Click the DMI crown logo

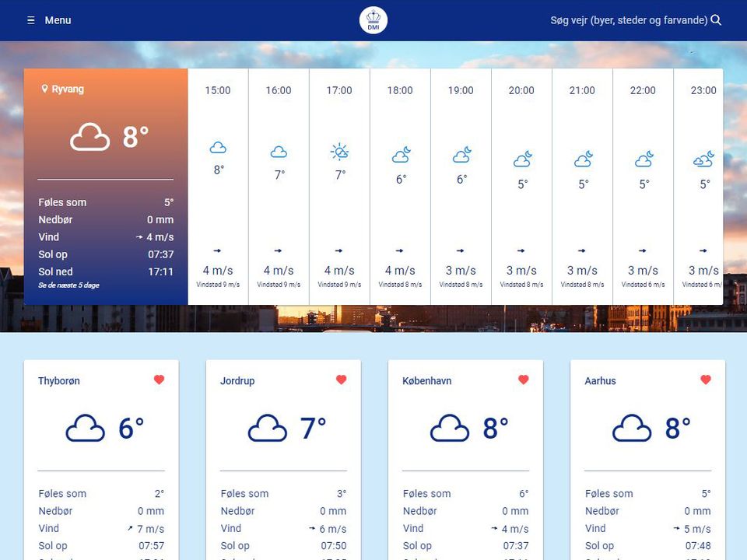pyautogui.click(x=373, y=20)
